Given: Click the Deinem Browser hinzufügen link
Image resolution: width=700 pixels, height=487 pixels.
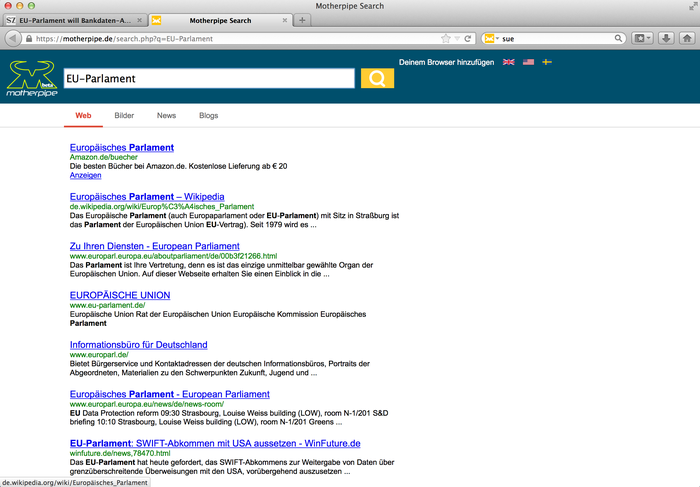Looking at the screenshot, I should [x=446, y=62].
